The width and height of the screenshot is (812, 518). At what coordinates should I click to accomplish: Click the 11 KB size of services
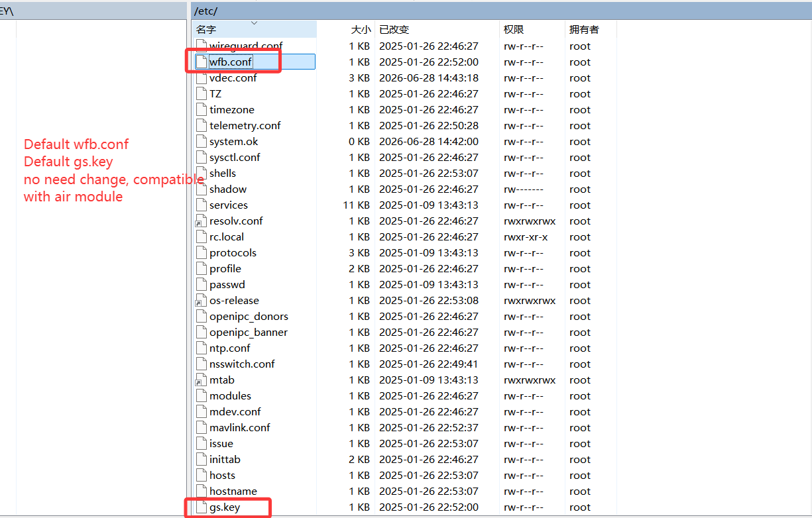357,205
